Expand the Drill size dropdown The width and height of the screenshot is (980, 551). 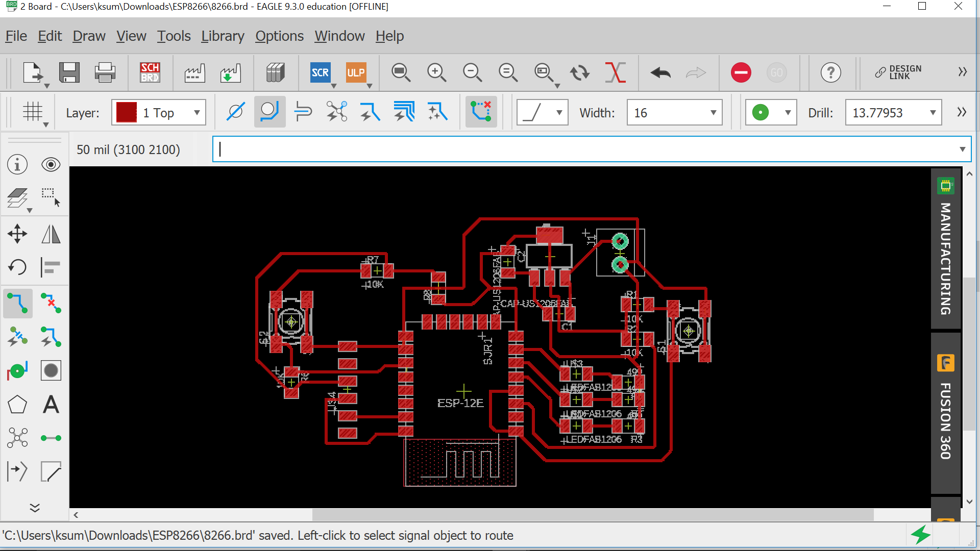coord(933,113)
